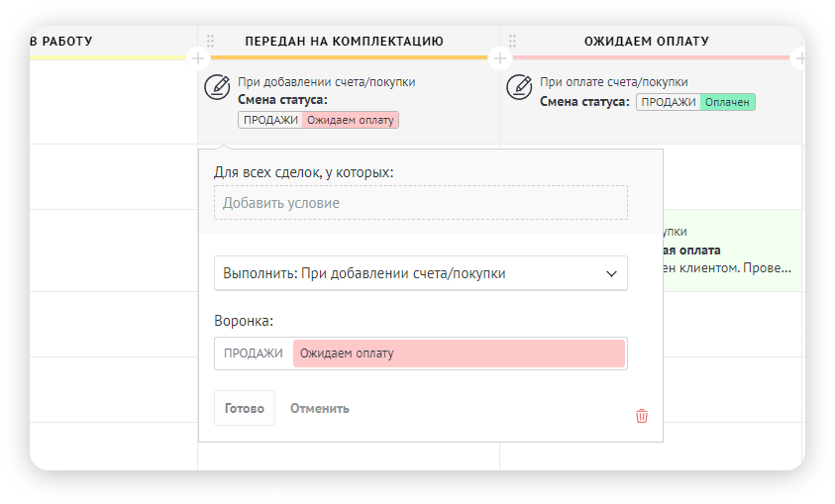835x504 pixels.
Task: Select the «Ожидаем оплату» column header
Action: 647,42
